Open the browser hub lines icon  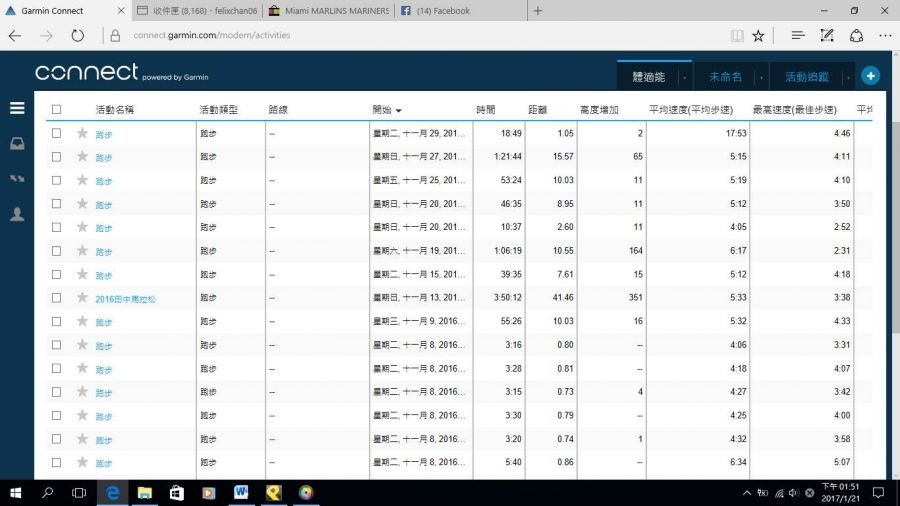coord(797,36)
